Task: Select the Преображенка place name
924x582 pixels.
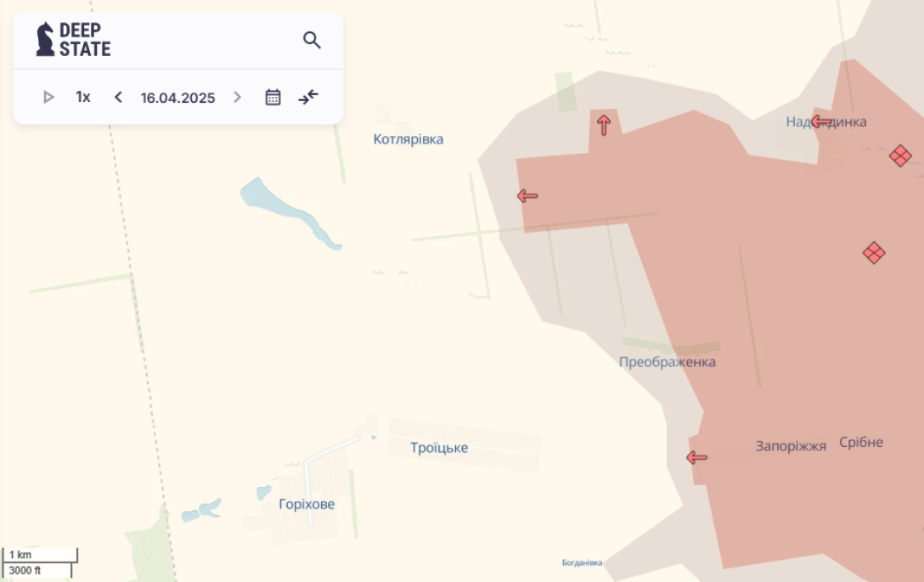Action: 667,362
